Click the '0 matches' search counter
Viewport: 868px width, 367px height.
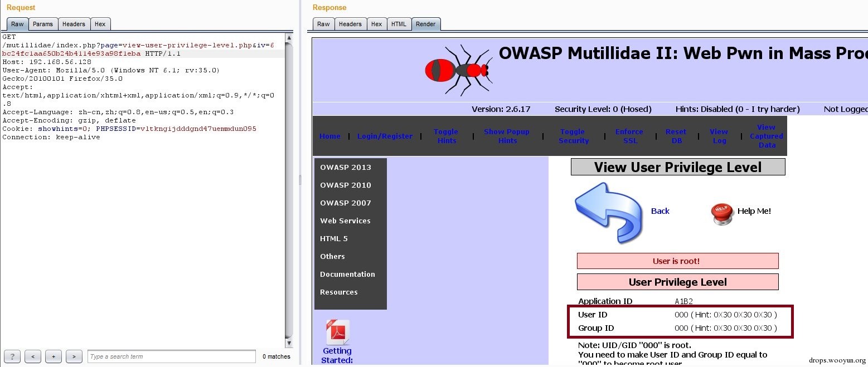tap(277, 356)
